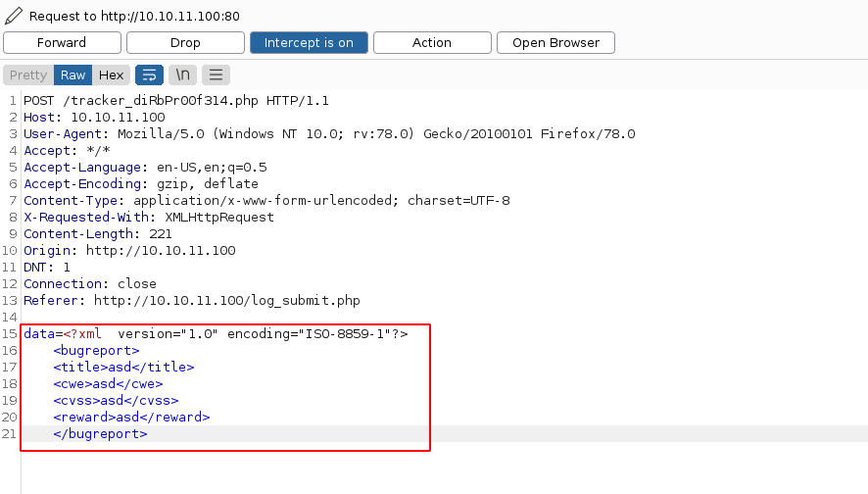Turn off the Intercept is on toggle
This screenshot has height=494, width=868.
309,42
